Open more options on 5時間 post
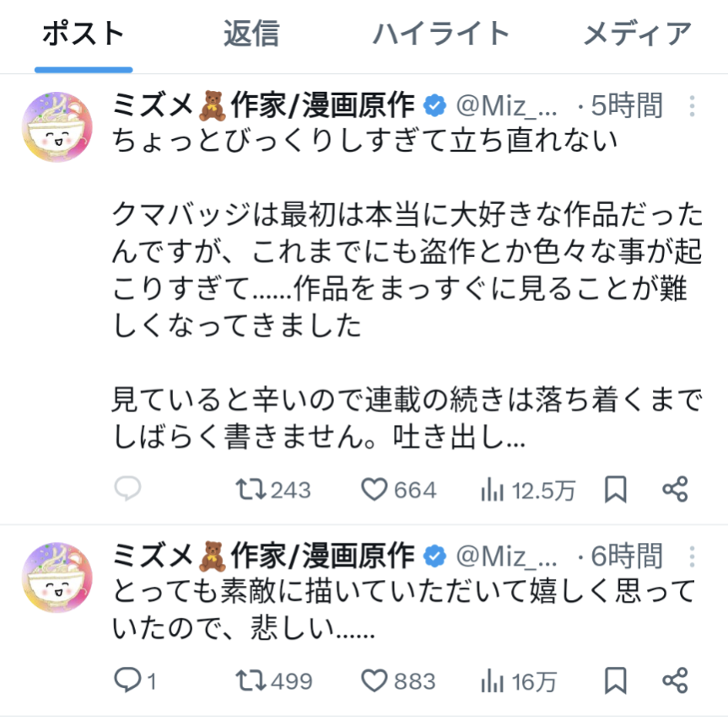728x725 pixels. click(692, 106)
